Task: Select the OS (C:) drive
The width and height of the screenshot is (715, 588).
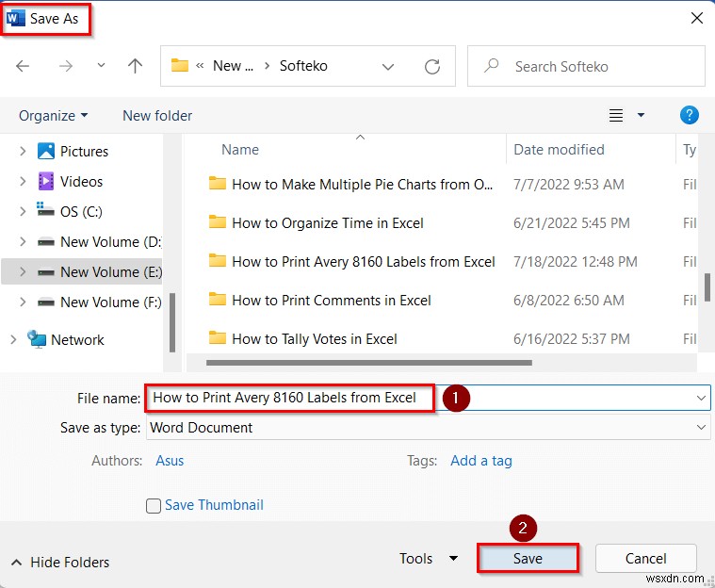Action: pos(70,211)
